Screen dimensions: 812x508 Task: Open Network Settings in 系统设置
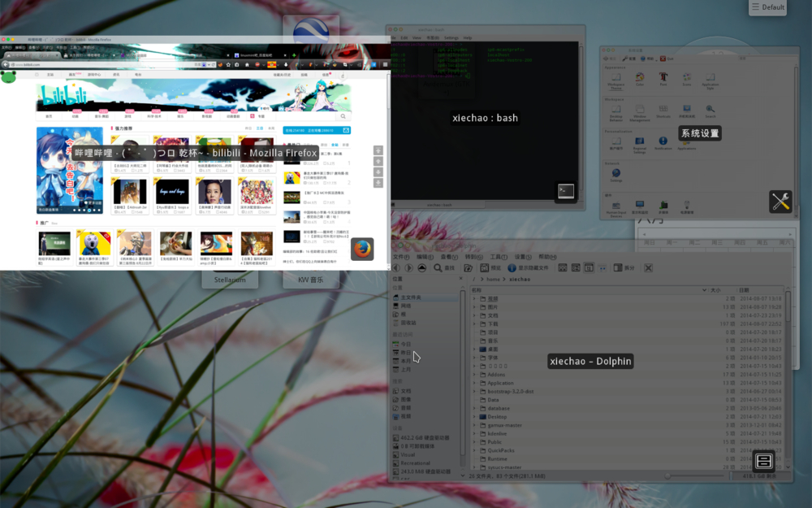click(615, 176)
